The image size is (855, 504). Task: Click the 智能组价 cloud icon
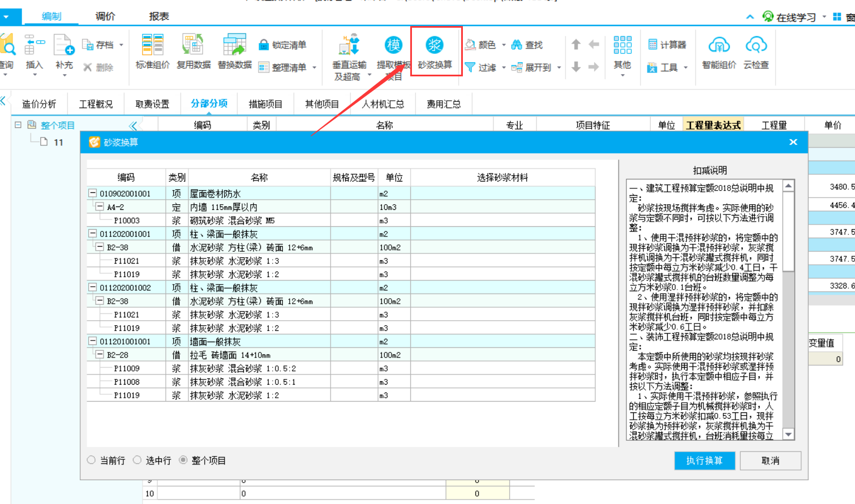pos(719,45)
